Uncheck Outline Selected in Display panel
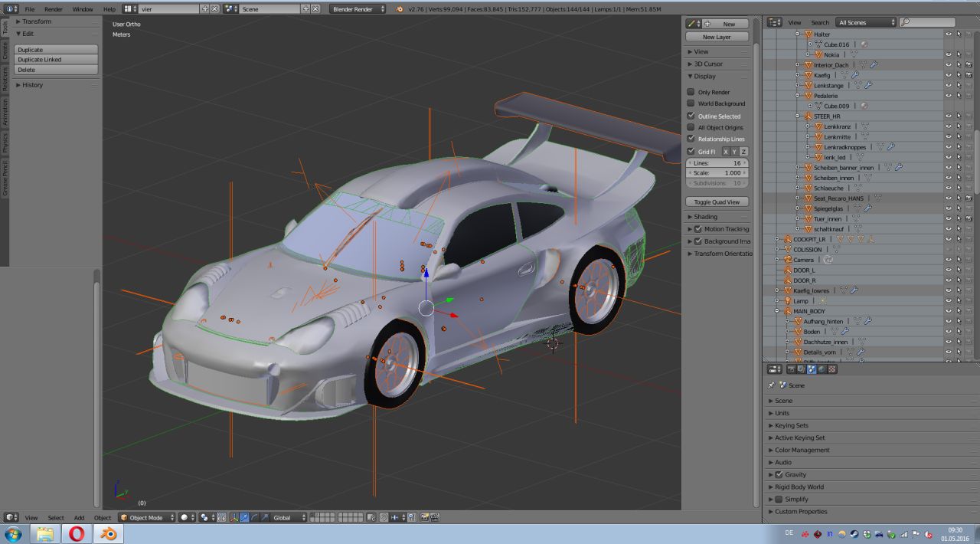The height and width of the screenshot is (544, 980). click(691, 116)
